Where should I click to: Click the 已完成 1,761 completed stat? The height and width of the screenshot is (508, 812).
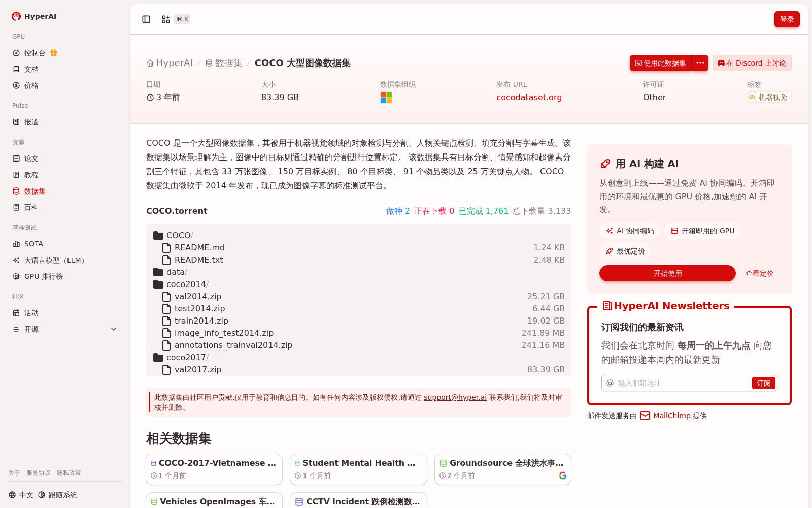pos(483,211)
